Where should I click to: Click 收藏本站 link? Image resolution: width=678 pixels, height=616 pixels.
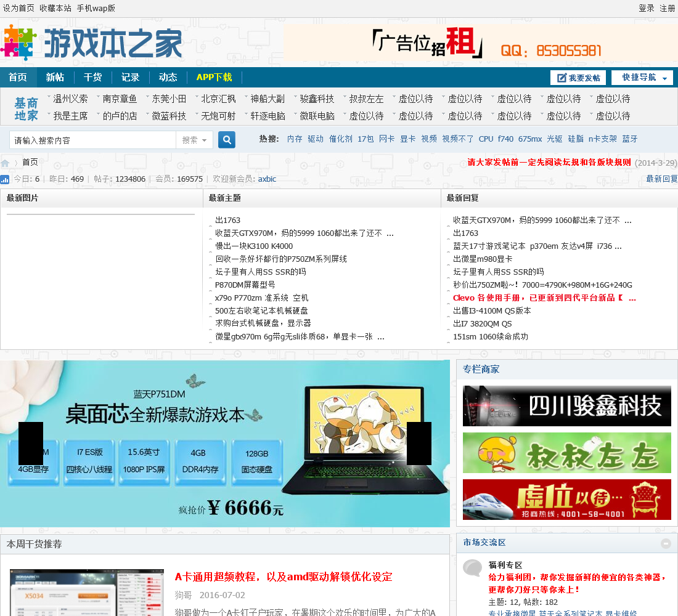[x=55, y=8]
